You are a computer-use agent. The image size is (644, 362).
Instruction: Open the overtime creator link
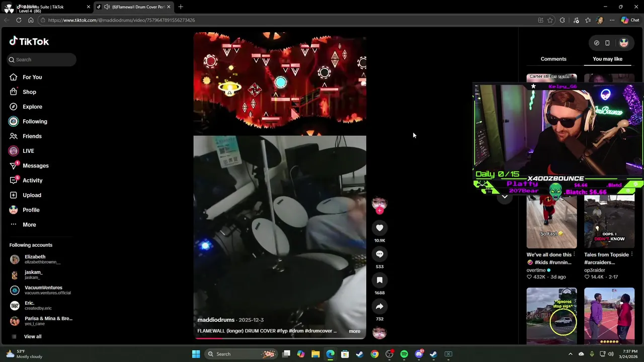[x=536, y=270]
